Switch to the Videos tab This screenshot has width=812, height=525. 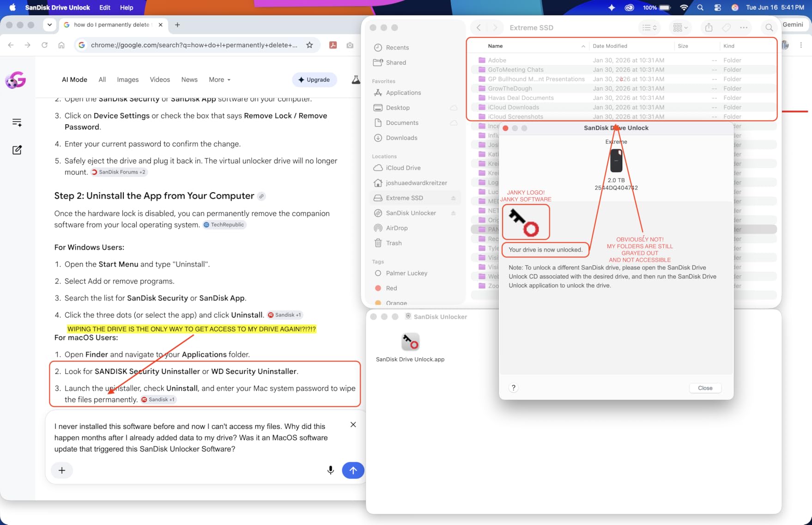[x=160, y=79]
